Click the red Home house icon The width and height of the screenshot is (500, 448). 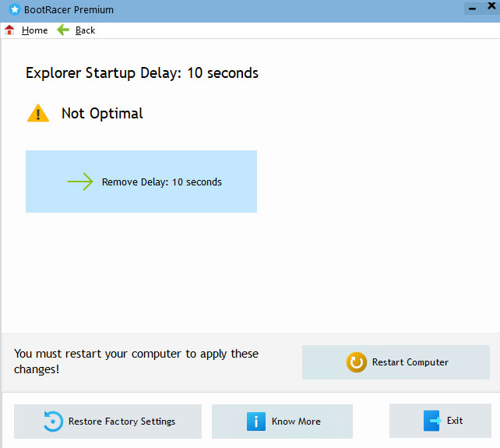9,30
